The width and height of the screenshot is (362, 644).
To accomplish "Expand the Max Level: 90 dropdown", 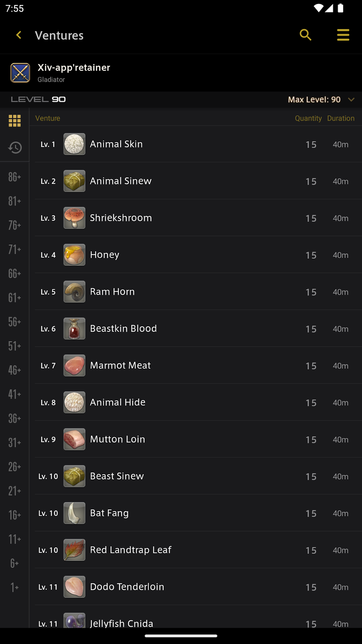I will point(314,100).
